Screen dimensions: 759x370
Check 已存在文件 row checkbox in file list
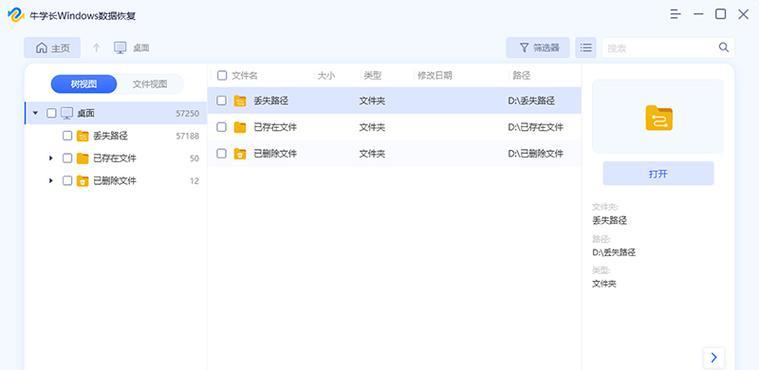click(x=221, y=127)
